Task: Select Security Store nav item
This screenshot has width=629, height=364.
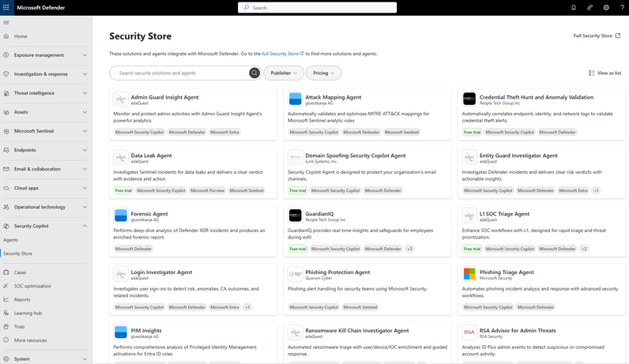Action: tap(17, 253)
